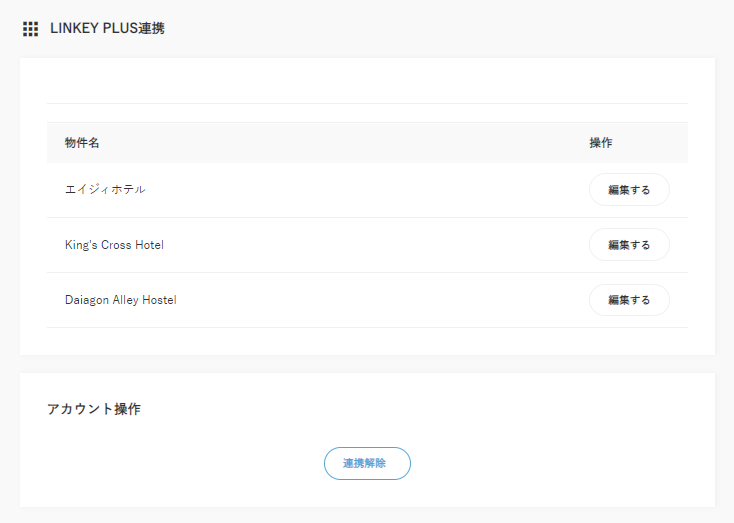
Task: Click empty space right of 連携解除 button
Action: point(560,463)
